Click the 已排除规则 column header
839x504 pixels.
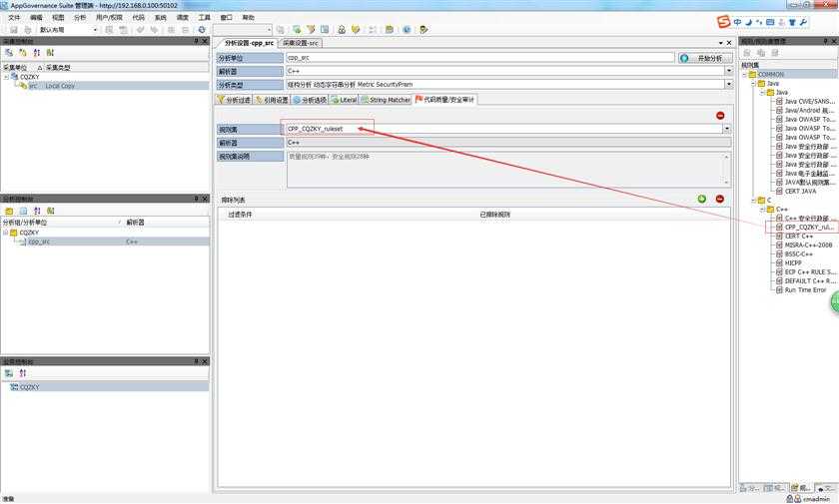(494, 215)
